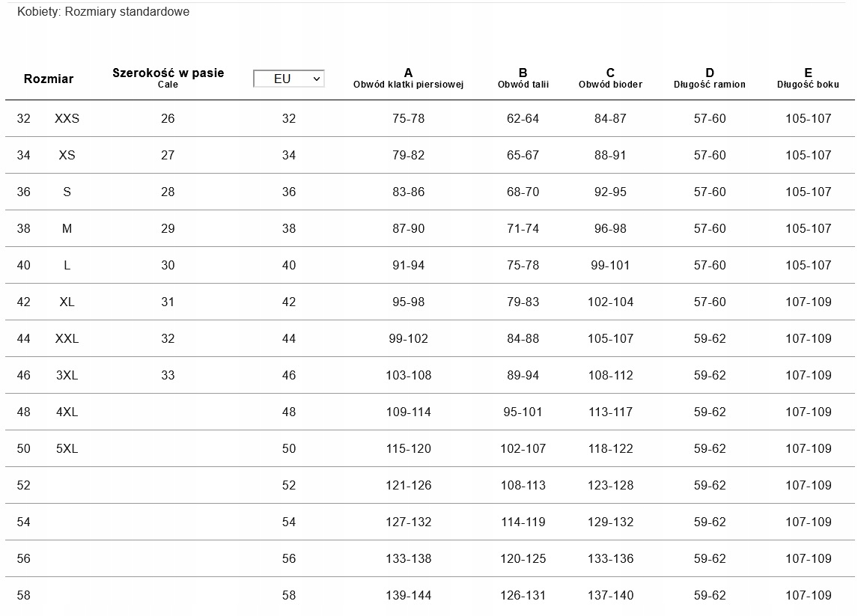The width and height of the screenshot is (858, 616).
Task: Click chest measurement 87-90
Action: 408,228
